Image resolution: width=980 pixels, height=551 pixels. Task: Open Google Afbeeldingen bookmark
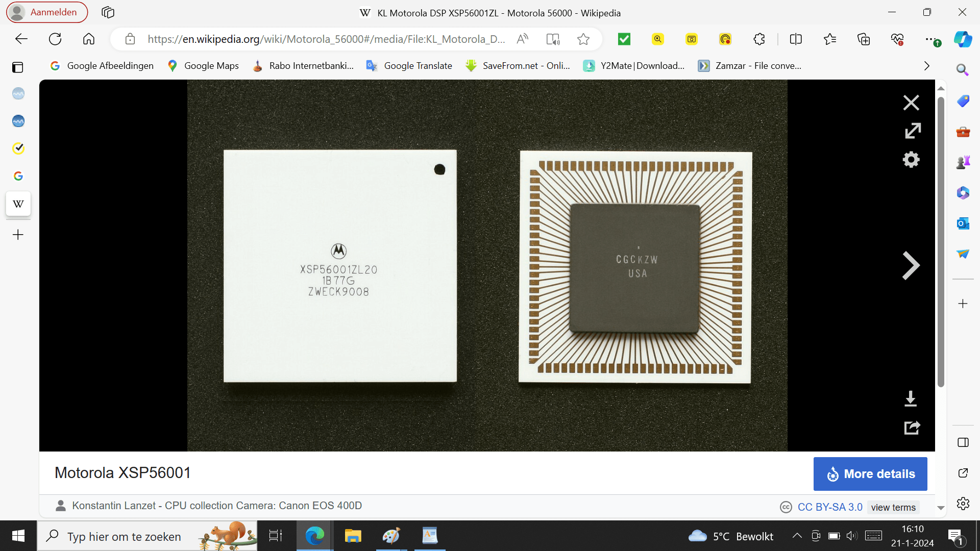point(102,66)
